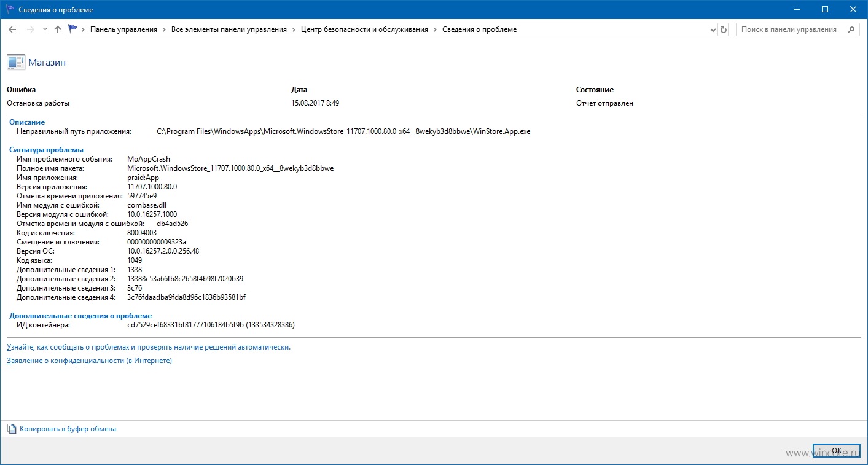Screen dimensions: 868x465
Task: Expand address bar history dropdown
Action: pyautogui.click(x=713, y=29)
